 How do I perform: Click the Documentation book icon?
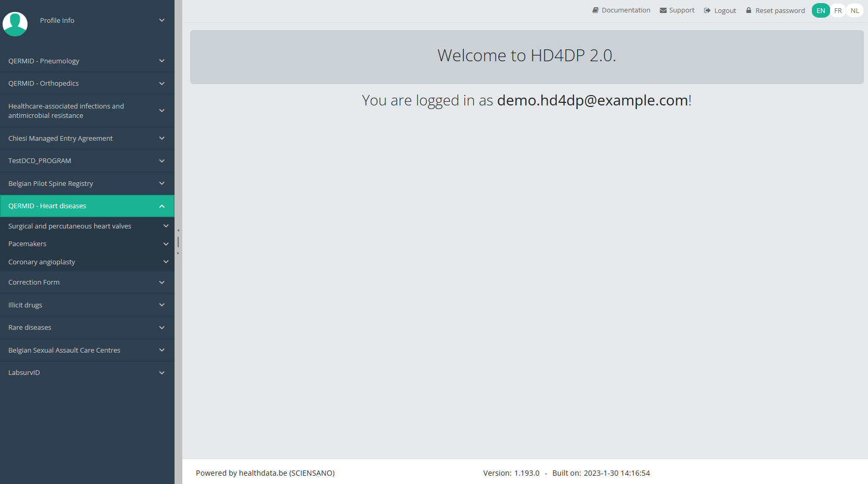[x=595, y=10]
